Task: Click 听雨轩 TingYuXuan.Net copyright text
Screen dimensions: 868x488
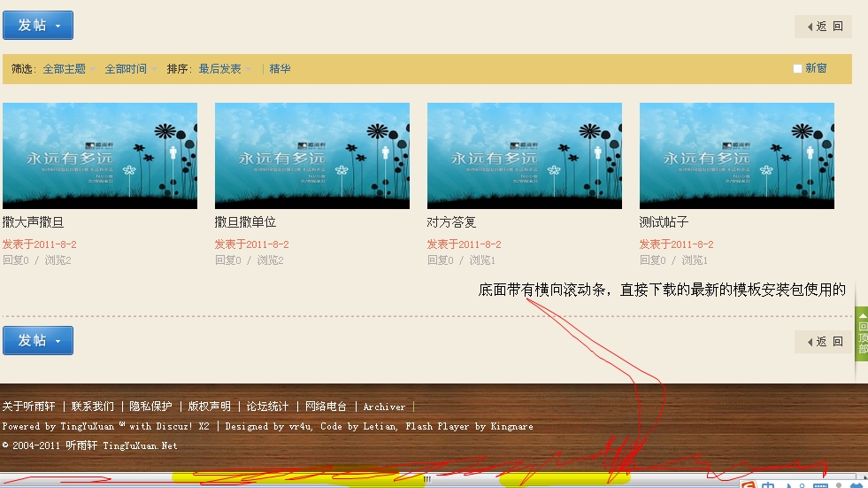Action: 121,445
